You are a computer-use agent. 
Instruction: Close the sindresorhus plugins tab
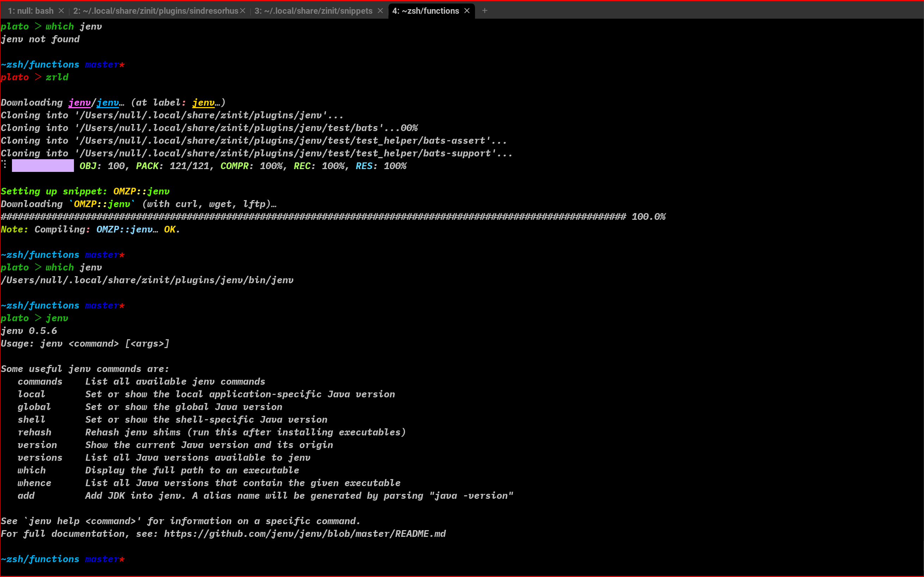click(243, 11)
